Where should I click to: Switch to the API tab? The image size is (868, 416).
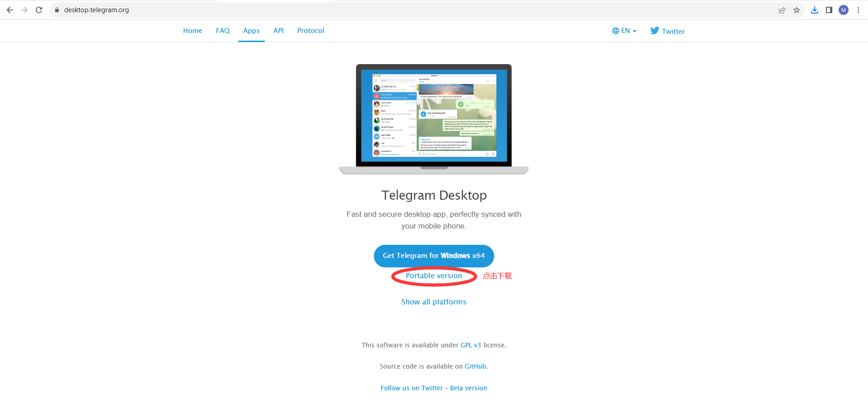tap(278, 31)
